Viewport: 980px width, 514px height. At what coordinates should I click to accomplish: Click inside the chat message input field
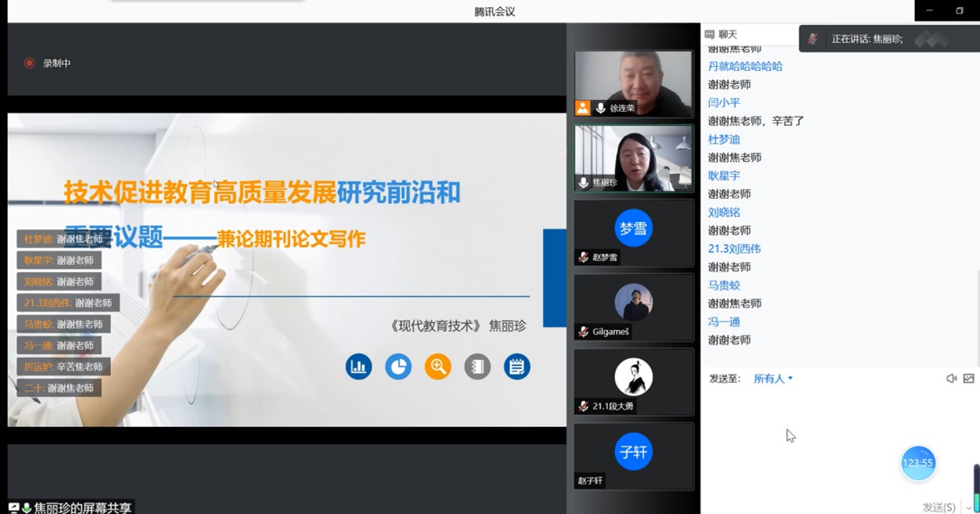[x=838, y=435]
